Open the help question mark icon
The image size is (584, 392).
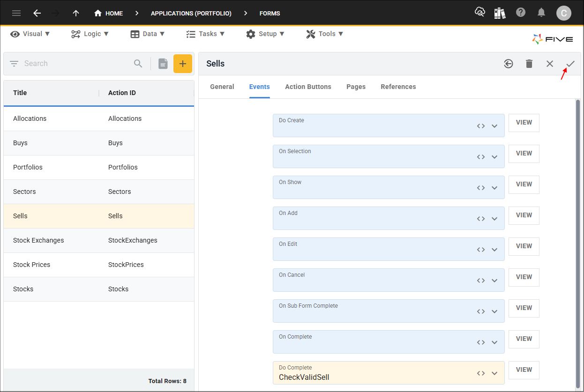coord(521,13)
